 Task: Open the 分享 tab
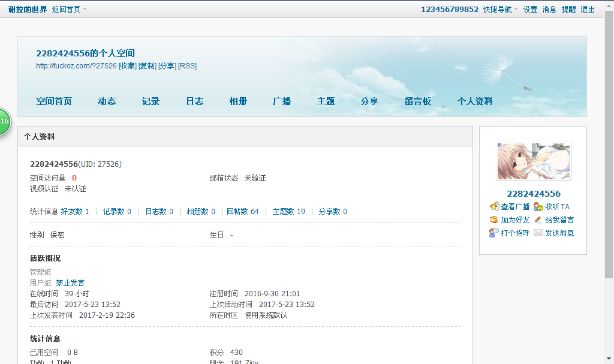click(369, 101)
